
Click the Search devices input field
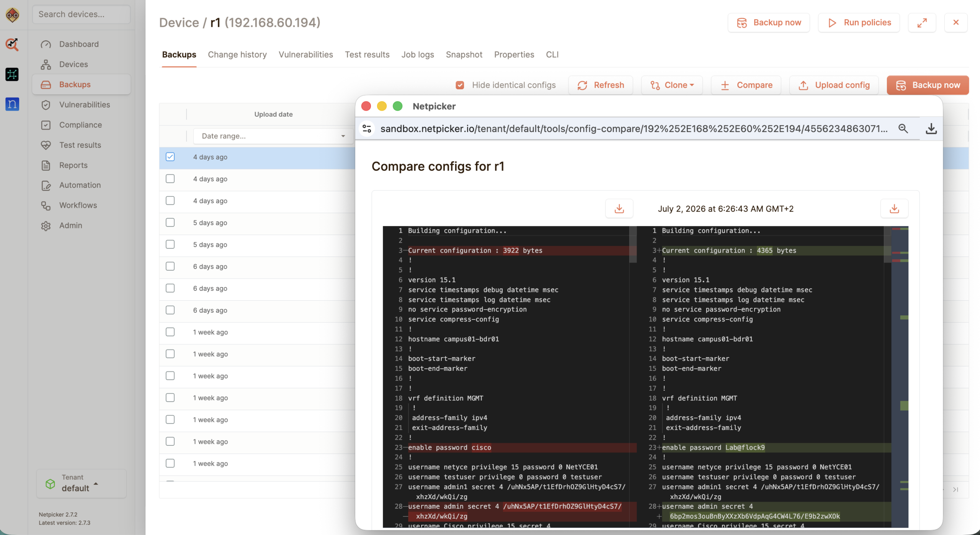(x=81, y=15)
